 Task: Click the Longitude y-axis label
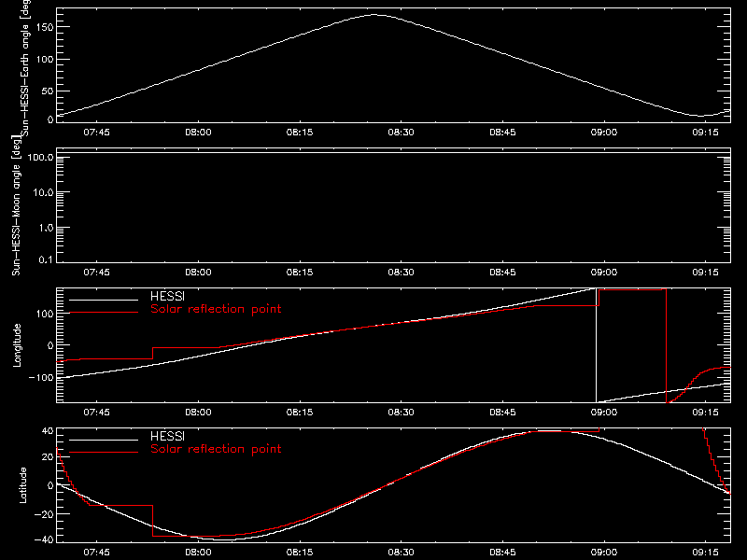click(x=17, y=345)
